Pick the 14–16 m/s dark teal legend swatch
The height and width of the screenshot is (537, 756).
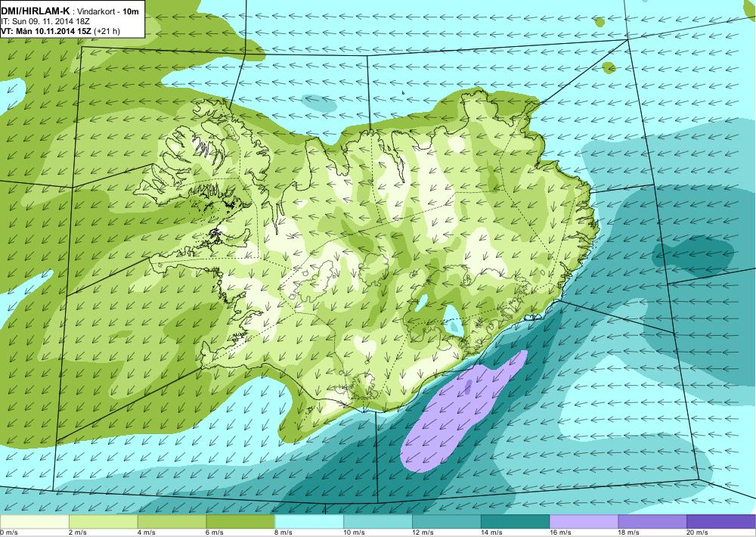coord(515,522)
